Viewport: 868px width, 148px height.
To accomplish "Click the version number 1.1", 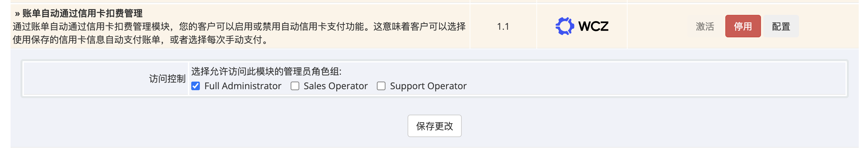I will 503,26.
